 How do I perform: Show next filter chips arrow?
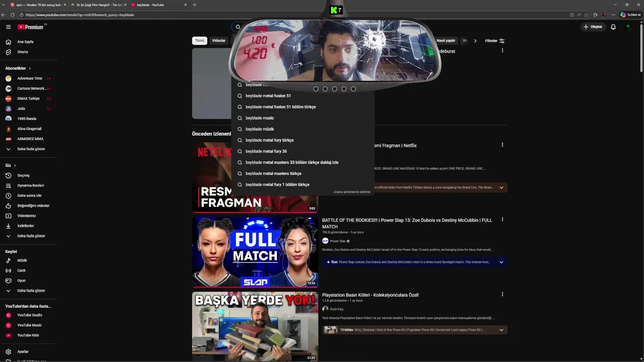point(475,41)
